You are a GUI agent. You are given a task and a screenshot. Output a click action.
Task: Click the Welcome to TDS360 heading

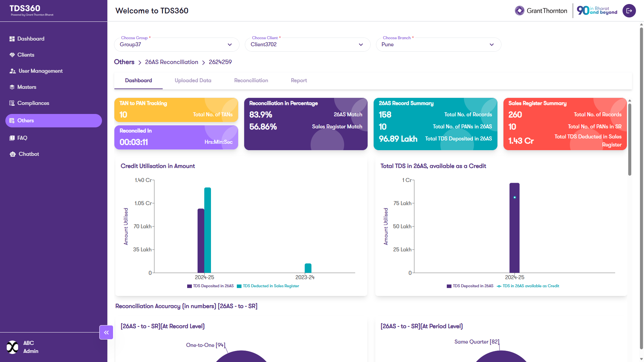[152, 11]
